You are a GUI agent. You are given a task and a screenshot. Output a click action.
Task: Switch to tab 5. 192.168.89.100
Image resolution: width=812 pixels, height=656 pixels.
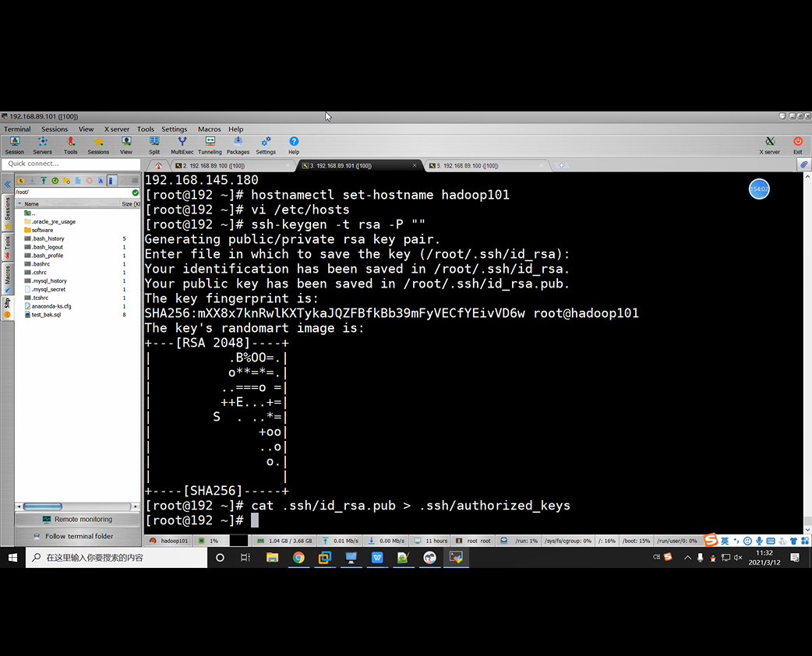click(x=487, y=166)
